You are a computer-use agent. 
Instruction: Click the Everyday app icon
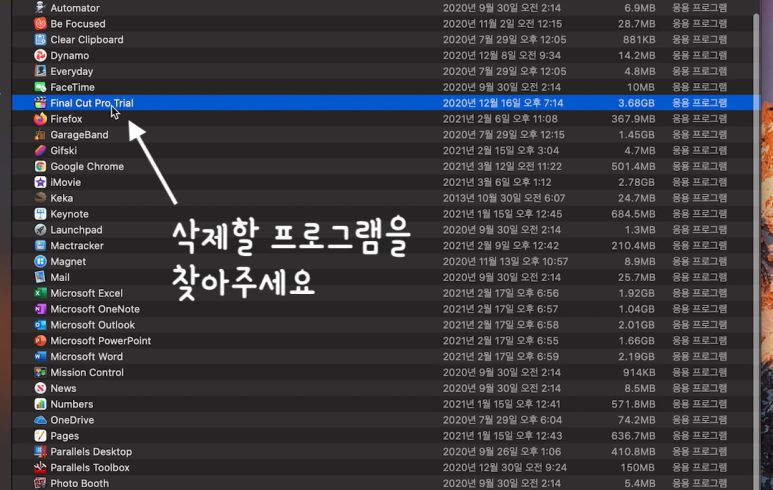[x=40, y=71]
